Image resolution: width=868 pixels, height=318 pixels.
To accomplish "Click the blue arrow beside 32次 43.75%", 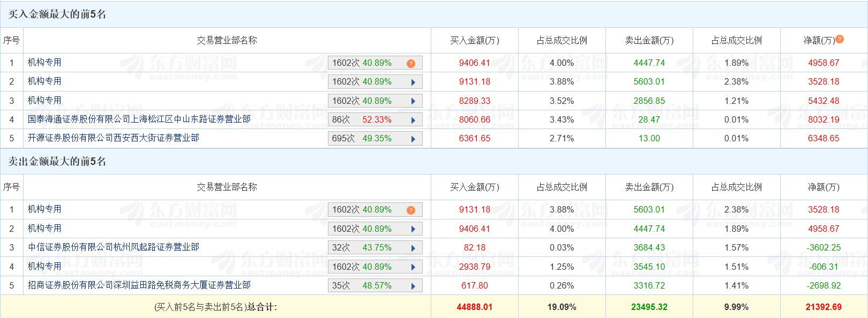I will (413, 248).
